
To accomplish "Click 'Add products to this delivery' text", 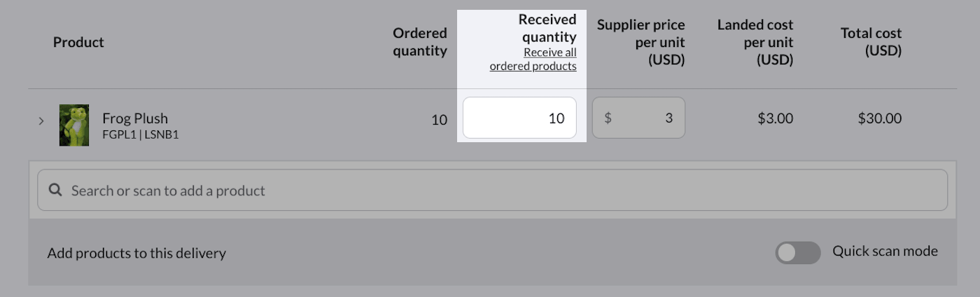I will click(136, 253).
